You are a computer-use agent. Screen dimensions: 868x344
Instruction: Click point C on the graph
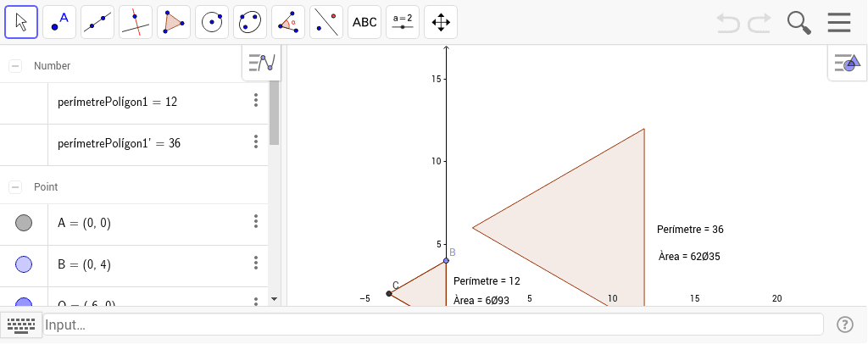click(388, 294)
